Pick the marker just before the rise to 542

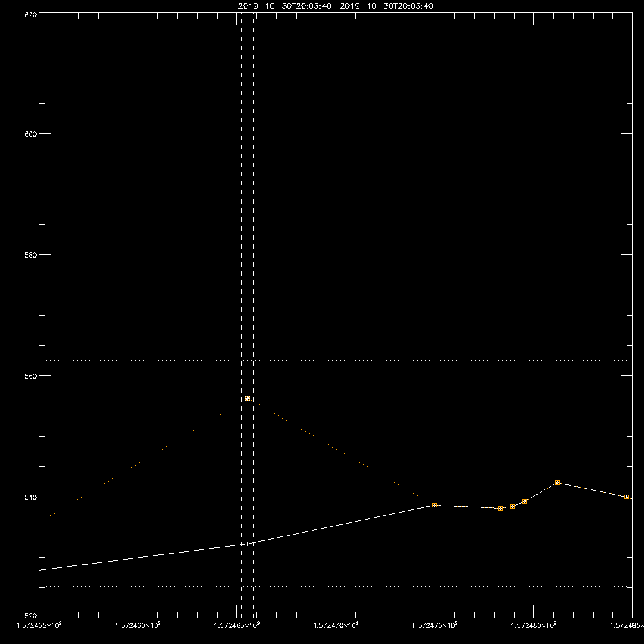click(524, 502)
